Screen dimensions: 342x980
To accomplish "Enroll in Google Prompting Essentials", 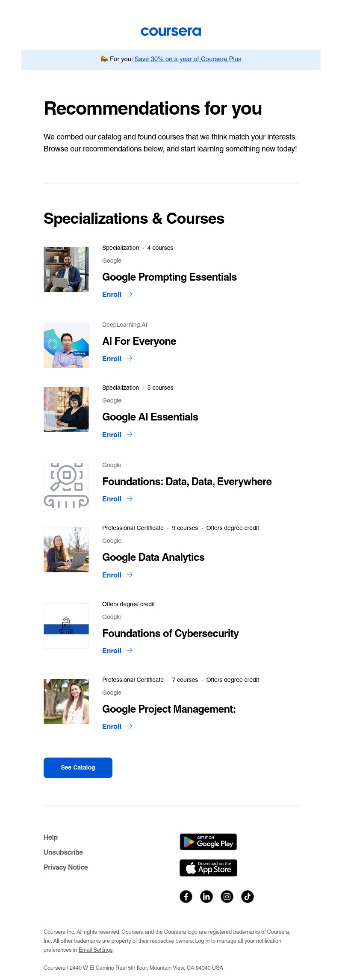I will pos(117,294).
